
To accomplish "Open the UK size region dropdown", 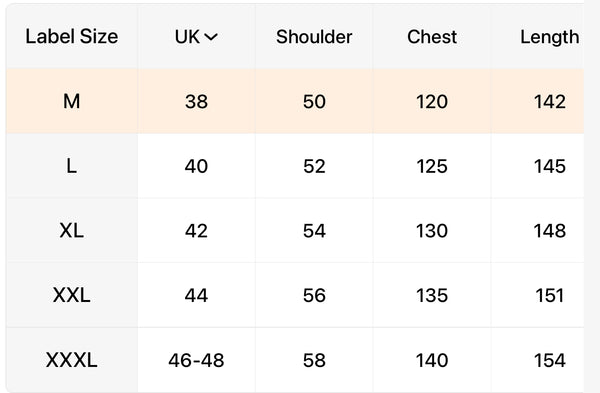I will pyautogui.click(x=196, y=37).
